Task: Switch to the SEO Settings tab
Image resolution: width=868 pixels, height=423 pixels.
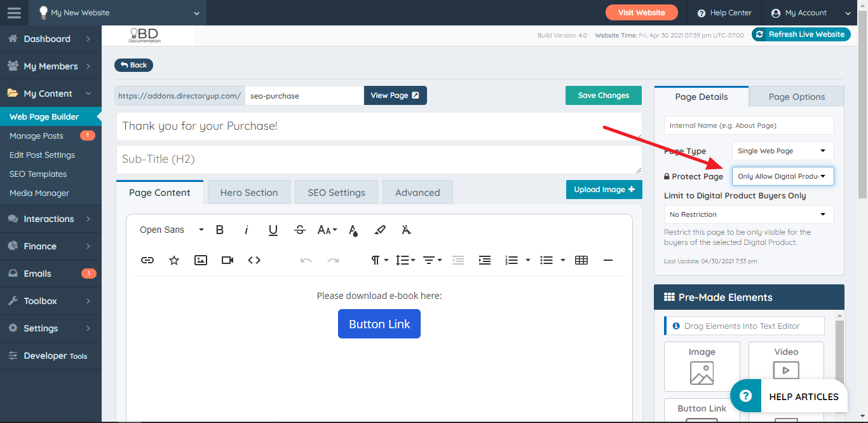Action: [x=337, y=192]
